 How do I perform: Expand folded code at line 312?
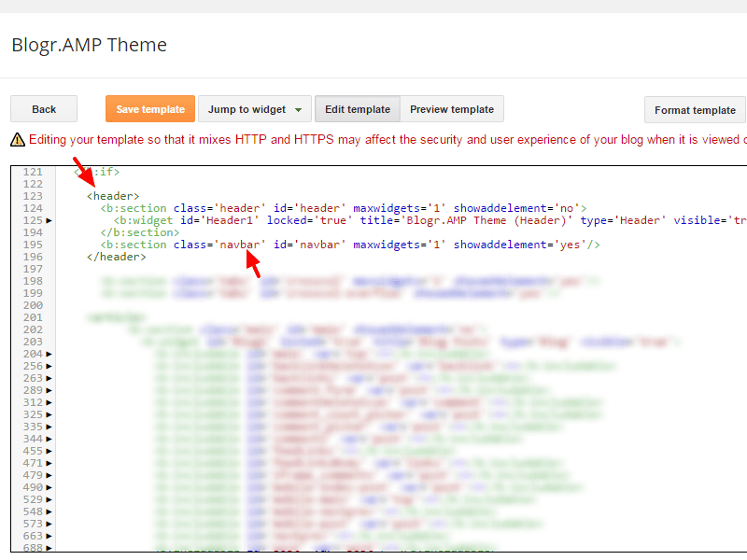point(49,402)
